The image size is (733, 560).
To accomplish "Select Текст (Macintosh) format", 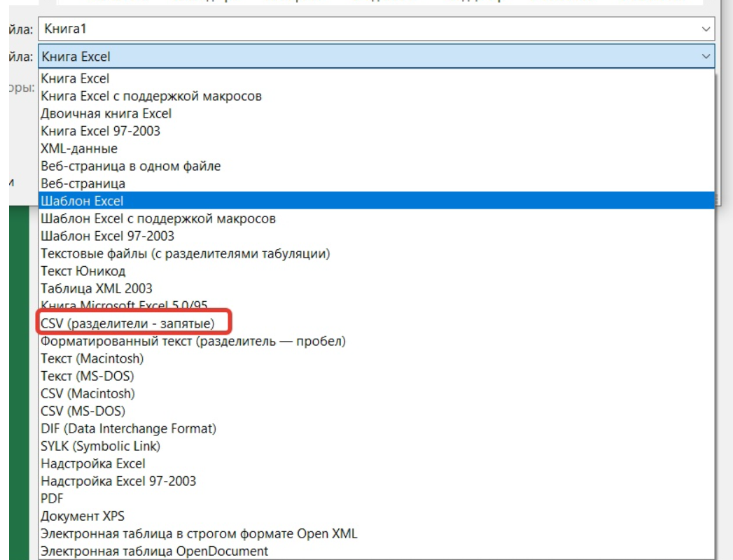I will [x=377, y=358].
